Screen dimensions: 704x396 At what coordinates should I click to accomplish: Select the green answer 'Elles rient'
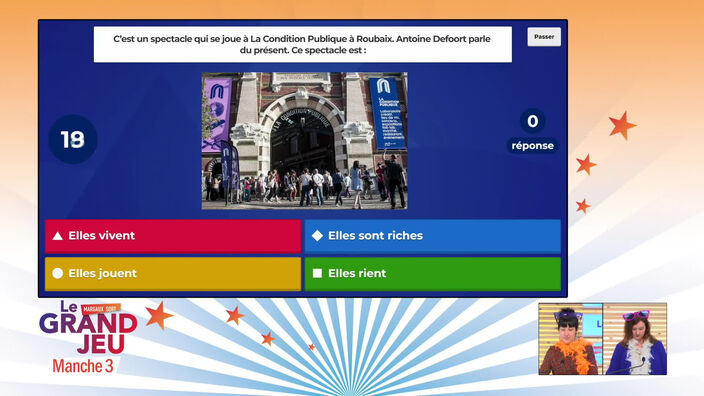pyautogui.click(x=432, y=273)
